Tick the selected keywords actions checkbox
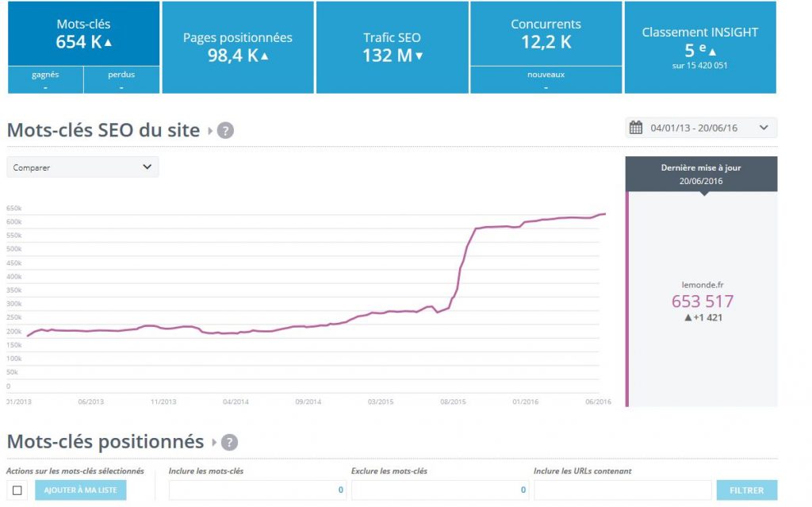Viewport: 812px width, 507px height. pyautogui.click(x=17, y=490)
